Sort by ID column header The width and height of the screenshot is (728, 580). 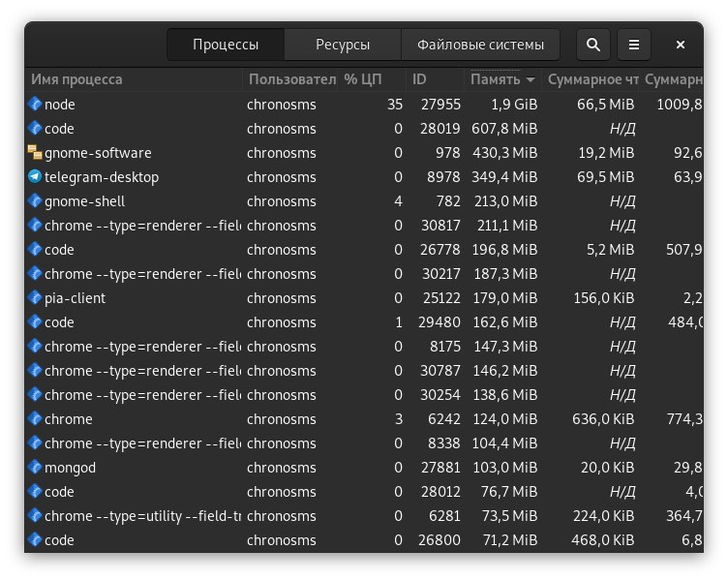pyautogui.click(x=435, y=79)
